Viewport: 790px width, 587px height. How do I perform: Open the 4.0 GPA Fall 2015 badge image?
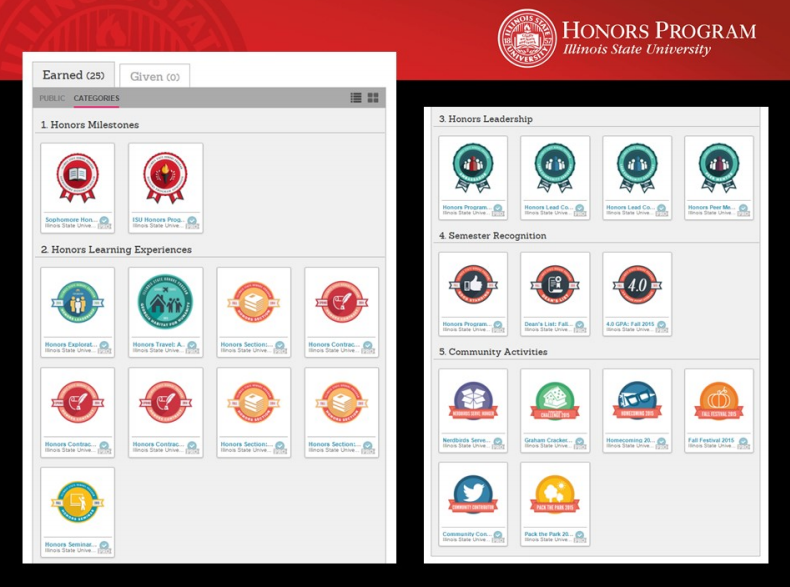pos(637,285)
